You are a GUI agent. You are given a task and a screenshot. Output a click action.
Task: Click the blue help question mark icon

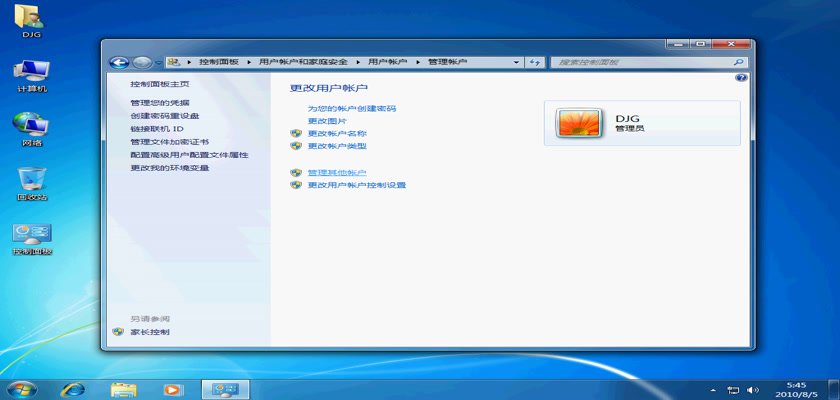point(741,77)
